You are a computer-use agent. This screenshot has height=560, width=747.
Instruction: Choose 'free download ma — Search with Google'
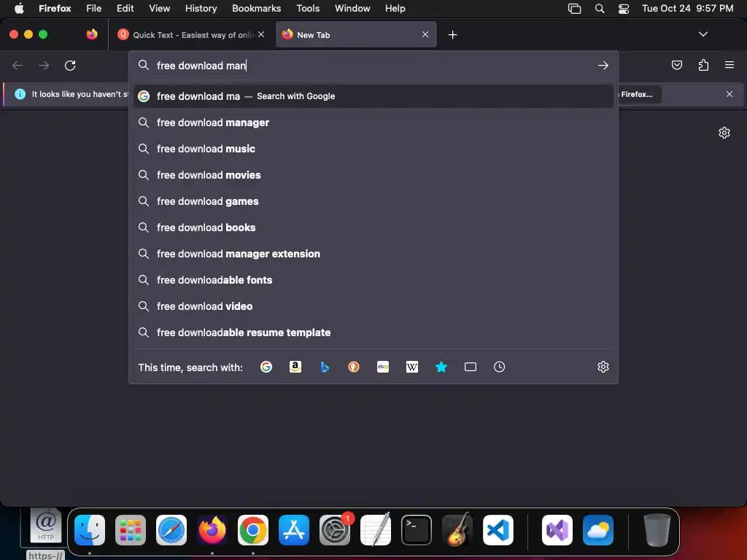373,96
